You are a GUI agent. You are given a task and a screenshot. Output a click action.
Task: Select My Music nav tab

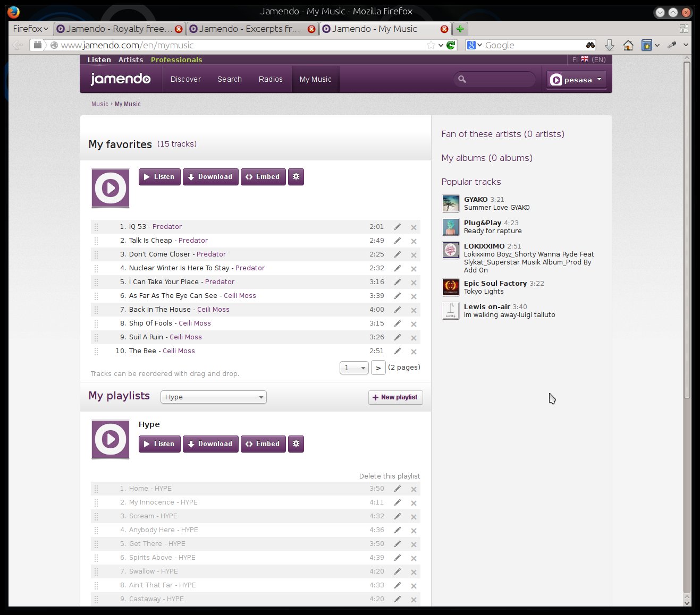click(x=315, y=79)
